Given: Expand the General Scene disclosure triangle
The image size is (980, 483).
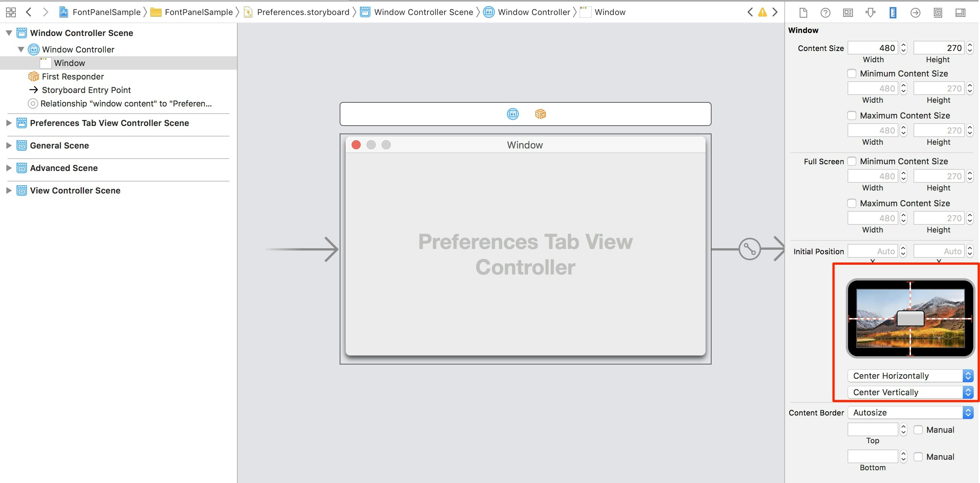Looking at the screenshot, I should 9,145.
